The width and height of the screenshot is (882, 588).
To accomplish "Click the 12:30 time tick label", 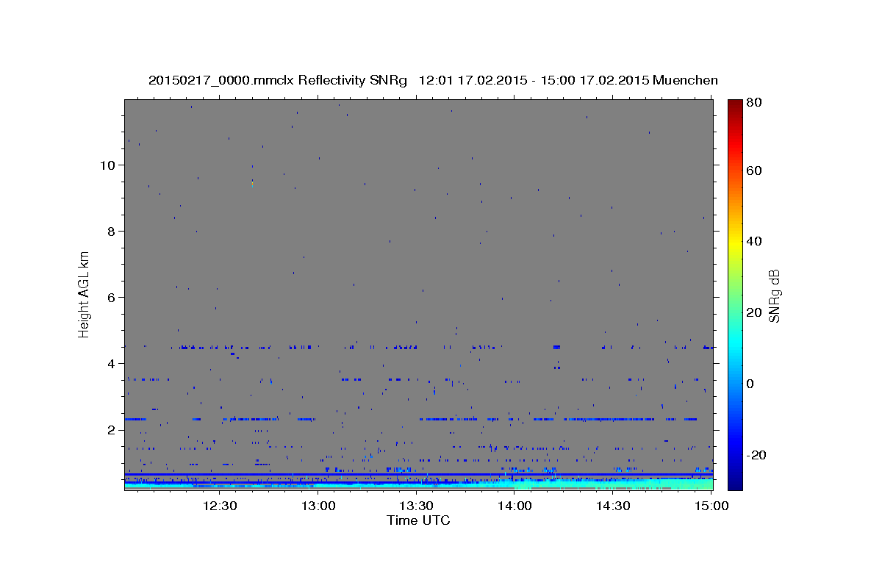I will pos(220,506).
